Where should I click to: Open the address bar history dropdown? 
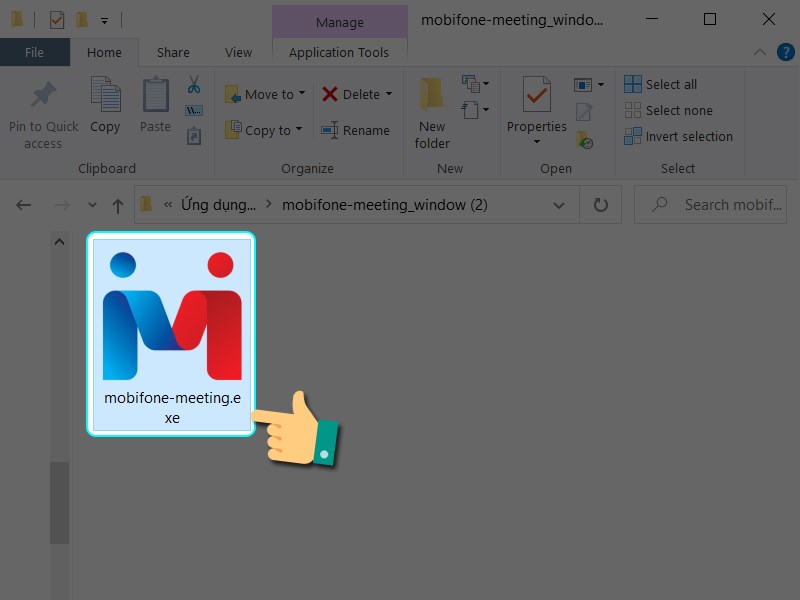[x=559, y=205]
